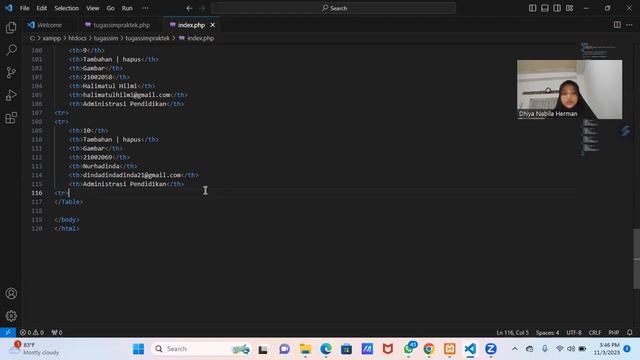
Task: Expand the xampp breadcrumb
Action: (51, 38)
